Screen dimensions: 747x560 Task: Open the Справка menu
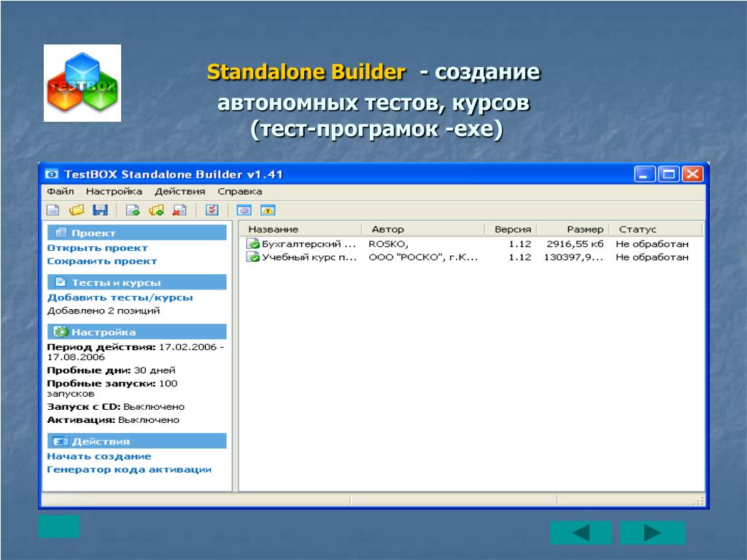(239, 192)
